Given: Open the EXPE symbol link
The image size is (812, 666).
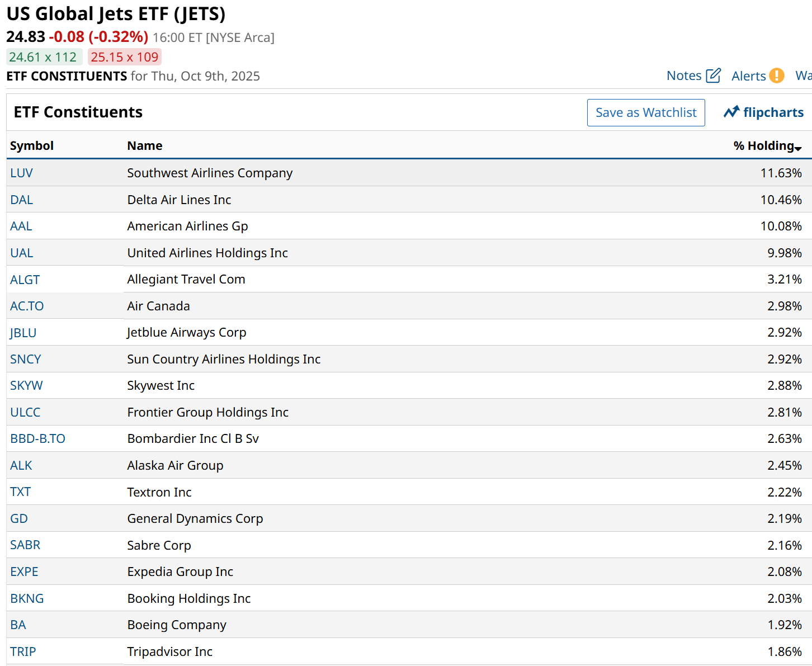Looking at the screenshot, I should [25, 571].
